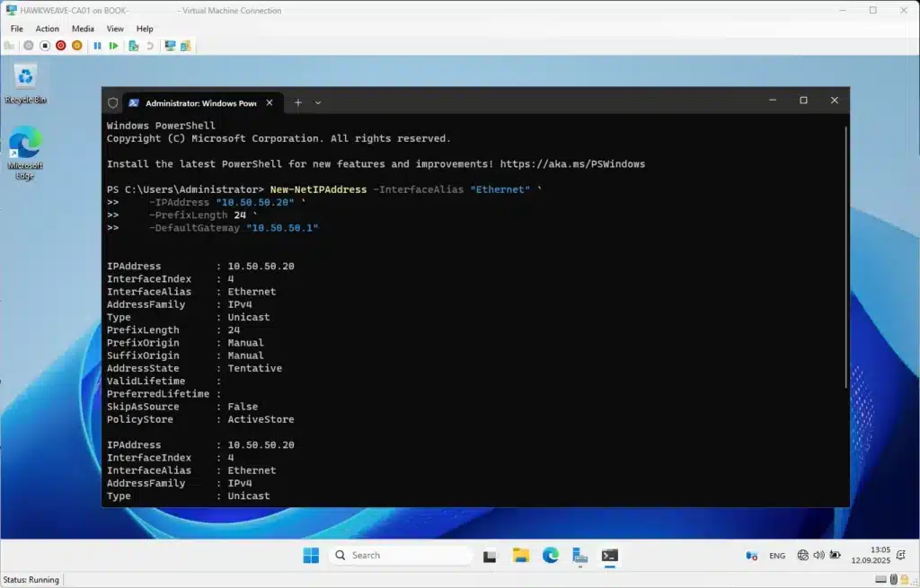
Task: Open the Action menu
Action: [x=47, y=29]
